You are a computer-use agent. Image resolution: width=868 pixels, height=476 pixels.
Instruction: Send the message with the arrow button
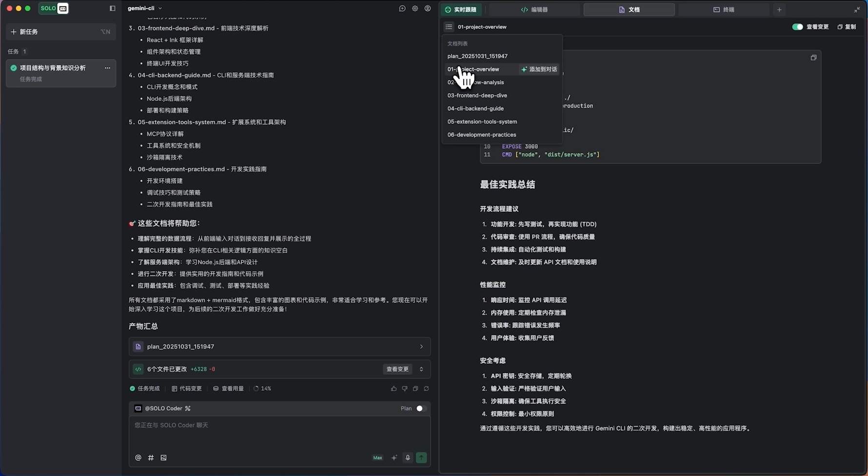[x=421, y=457]
